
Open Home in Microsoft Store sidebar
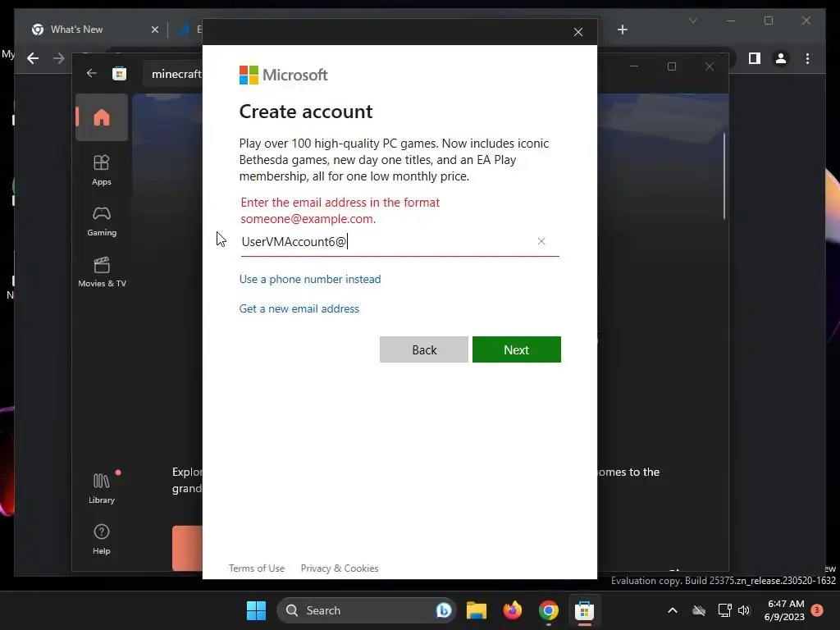point(102,117)
